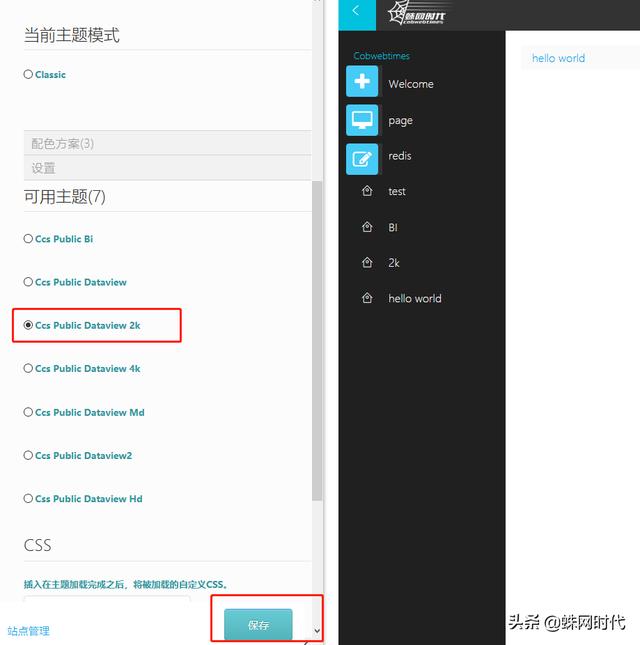Click the home icon next to test
Image resolution: width=640 pixels, height=645 pixels.
tap(367, 191)
